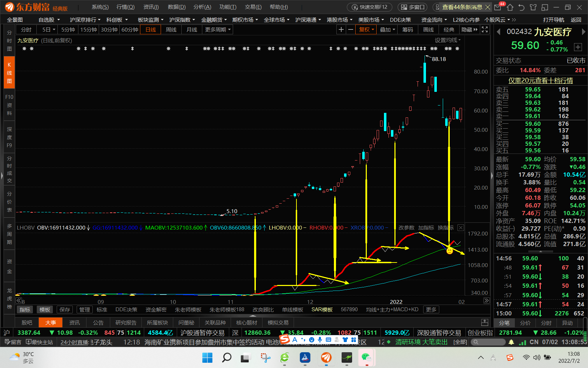
Task: Add stock to watchlist plus icon
Action: 578,47
